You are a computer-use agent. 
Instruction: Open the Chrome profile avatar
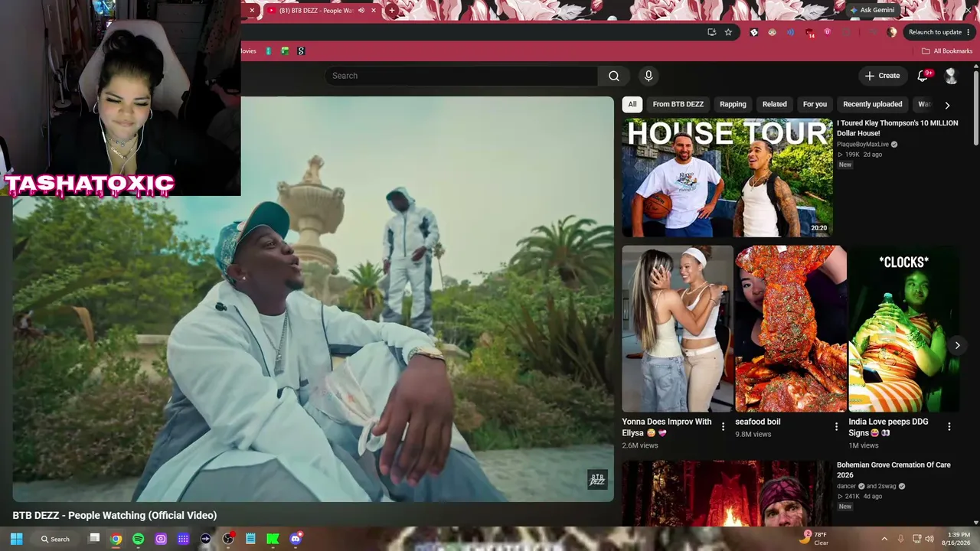pyautogui.click(x=892, y=32)
